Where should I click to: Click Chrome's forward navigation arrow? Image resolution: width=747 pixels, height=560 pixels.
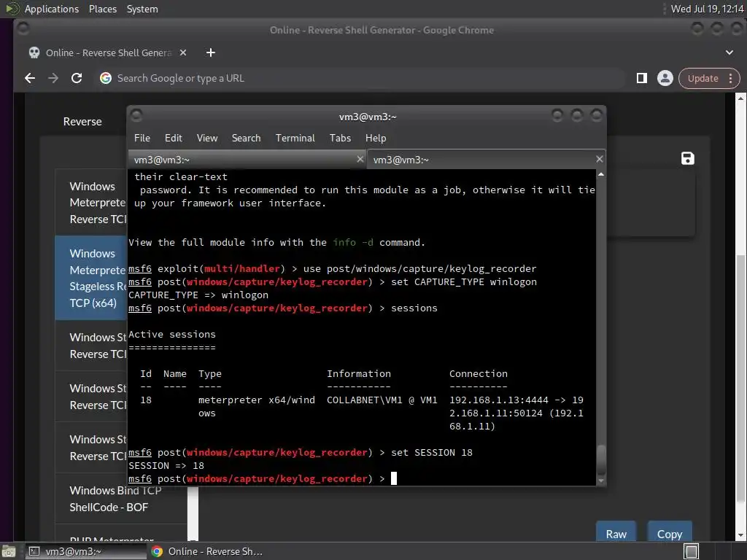[x=53, y=78]
